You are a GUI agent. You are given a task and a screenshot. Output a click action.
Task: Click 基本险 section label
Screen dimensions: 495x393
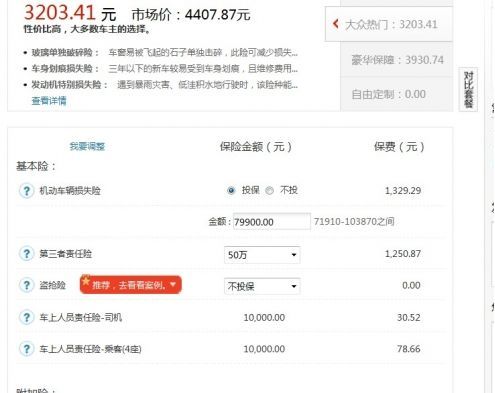coord(36,166)
